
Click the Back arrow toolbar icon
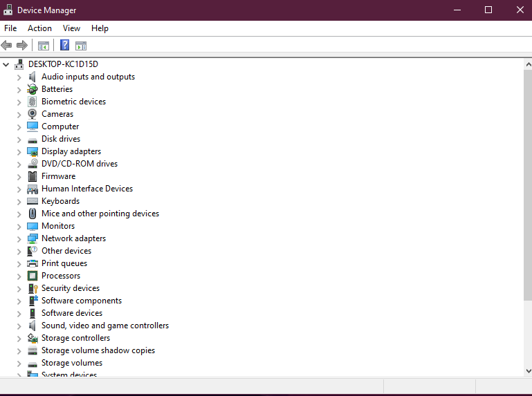(x=6, y=45)
